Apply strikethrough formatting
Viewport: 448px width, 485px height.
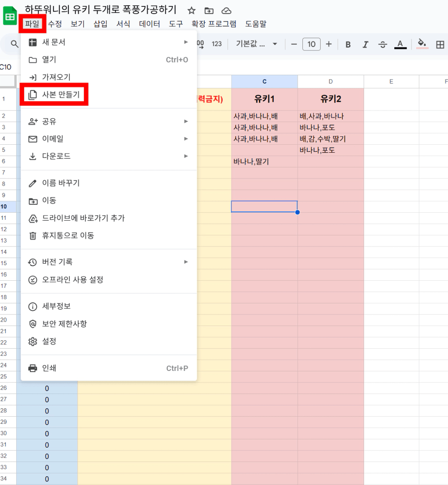coord(382,45)
